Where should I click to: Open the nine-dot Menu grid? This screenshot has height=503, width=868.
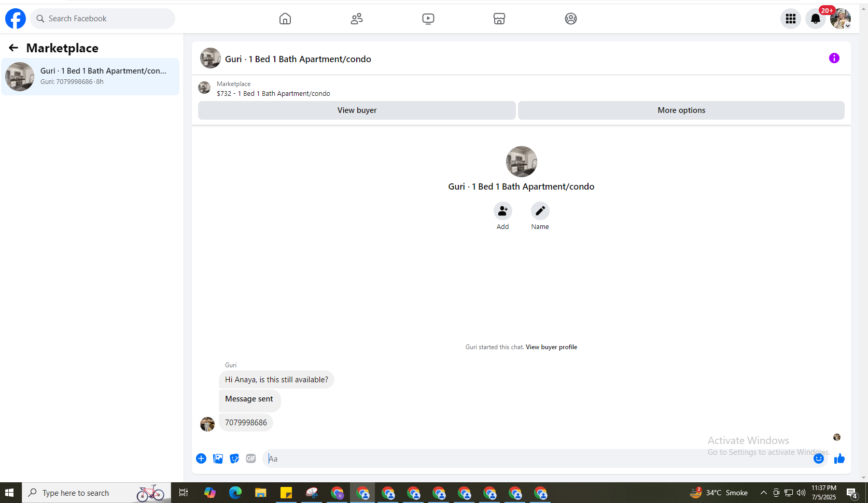(x=791, y=19)
